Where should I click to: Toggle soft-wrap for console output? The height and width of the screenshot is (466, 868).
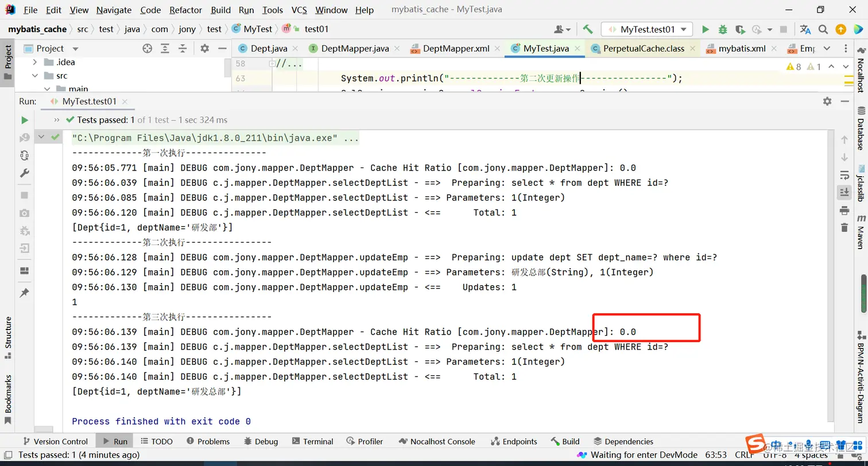point(844,175)
